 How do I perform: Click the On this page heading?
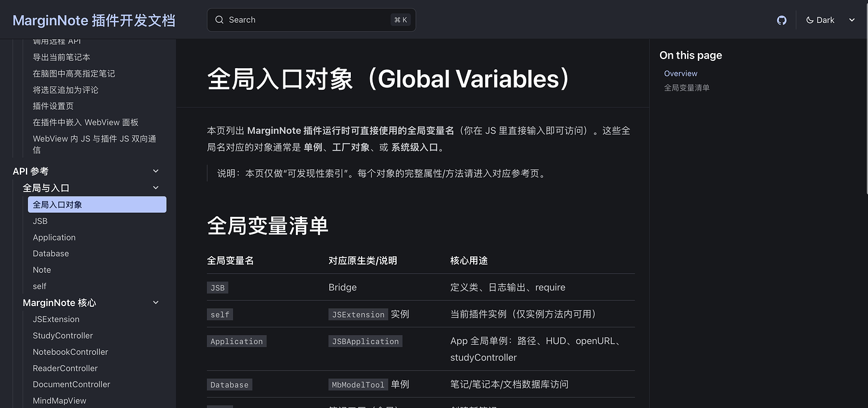[691, 55]
